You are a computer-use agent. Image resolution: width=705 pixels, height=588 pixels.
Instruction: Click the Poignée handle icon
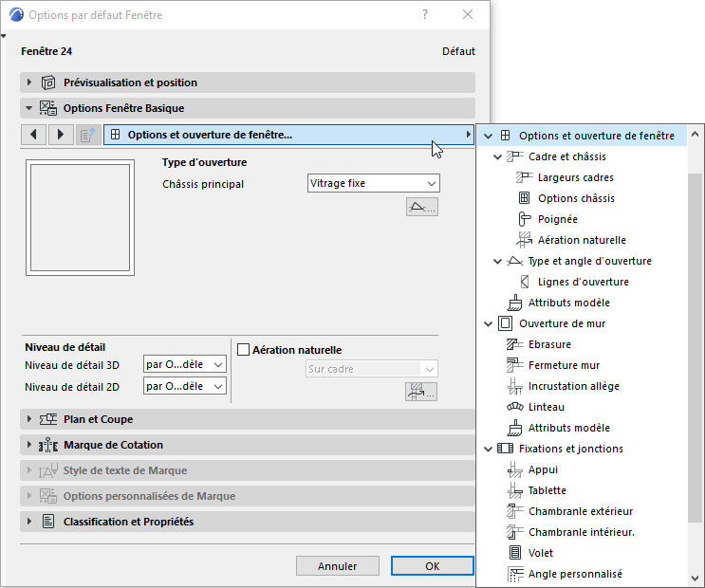tap(525, 219)
